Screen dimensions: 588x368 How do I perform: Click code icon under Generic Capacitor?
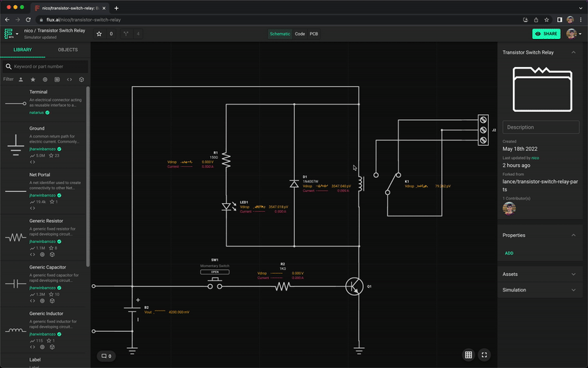click(32, 301)
